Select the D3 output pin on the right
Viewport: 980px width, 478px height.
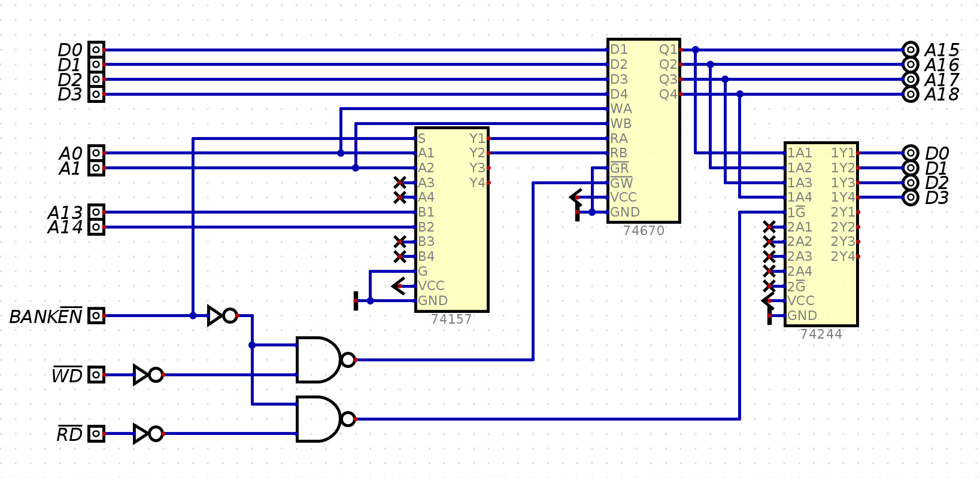[x=910, y=197]
